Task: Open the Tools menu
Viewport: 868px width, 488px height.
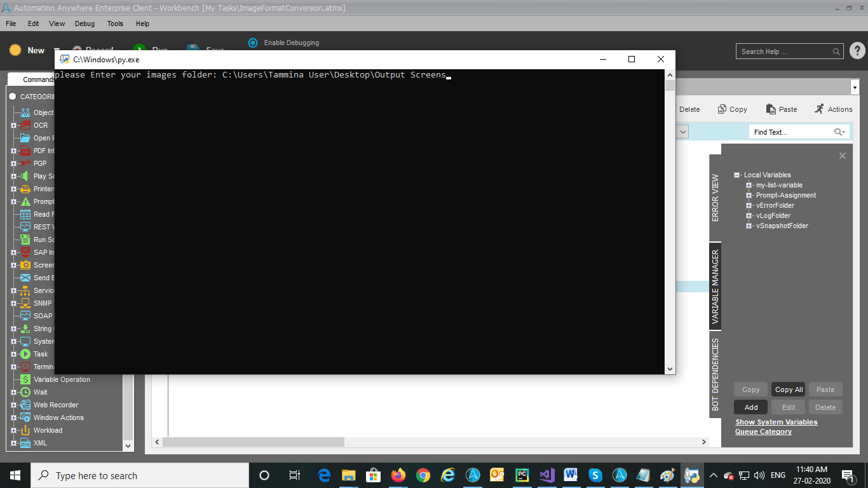Action: coord(115,24)
